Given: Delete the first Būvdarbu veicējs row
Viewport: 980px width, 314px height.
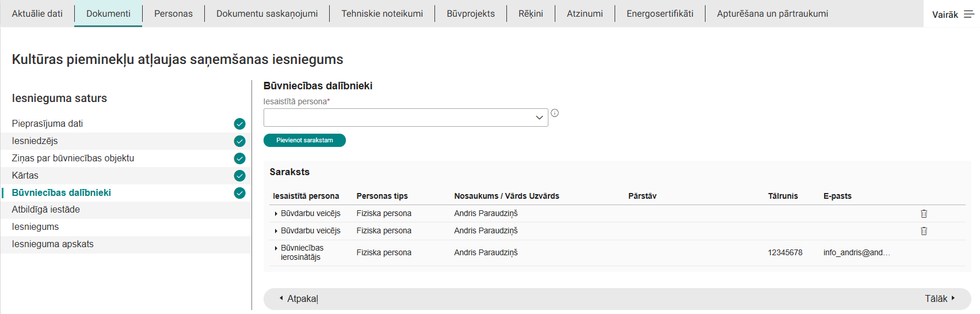Looking at the screenshot, I should tap(924, 214).
